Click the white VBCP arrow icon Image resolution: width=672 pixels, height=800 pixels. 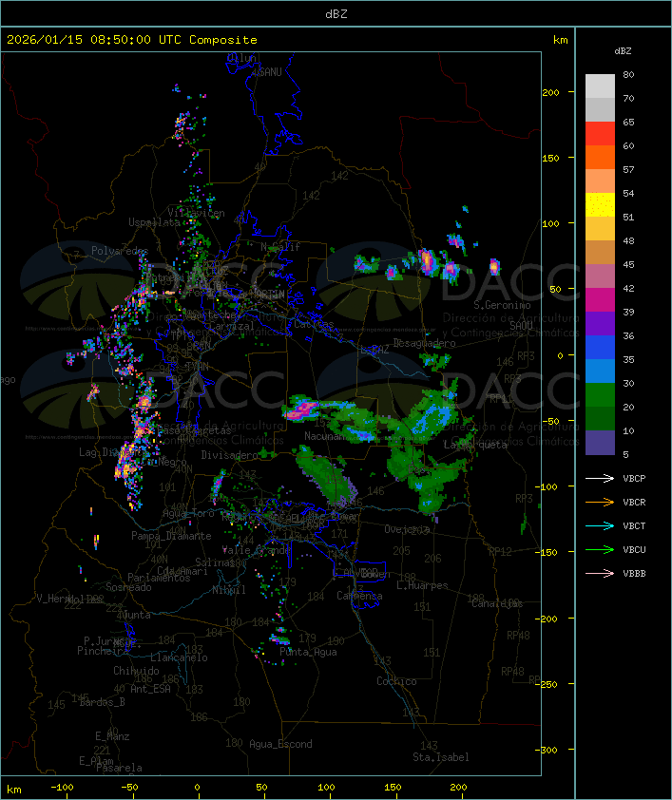[x=600, y=479]
